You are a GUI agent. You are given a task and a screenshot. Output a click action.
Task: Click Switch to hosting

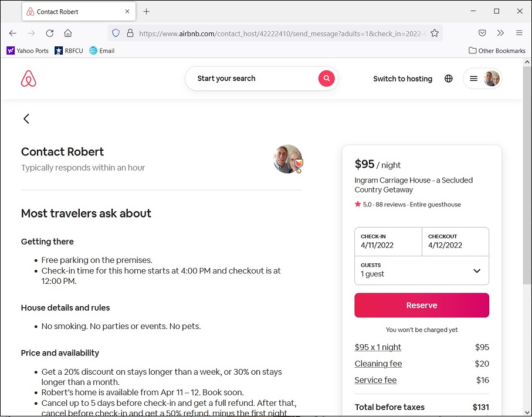[x=403, y=79]
